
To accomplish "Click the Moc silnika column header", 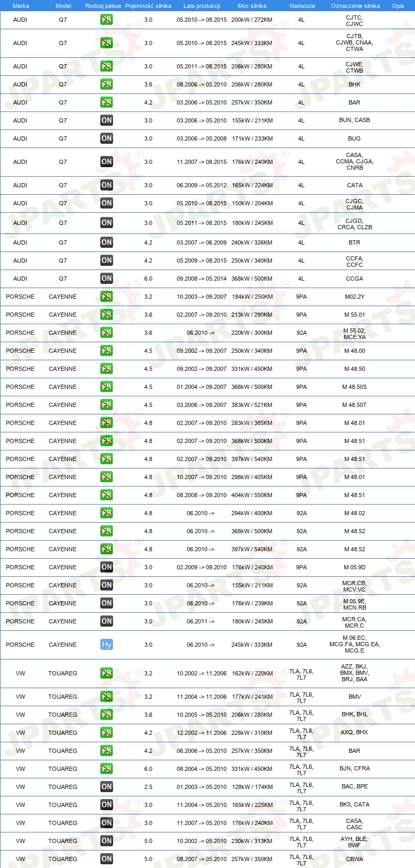I will pos(252,6).
